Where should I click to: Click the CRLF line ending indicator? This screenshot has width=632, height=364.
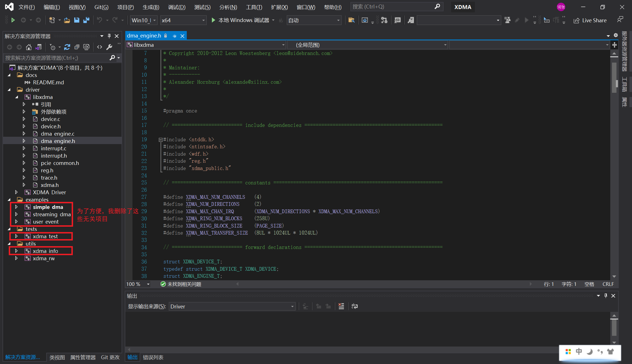click(608, 284)
